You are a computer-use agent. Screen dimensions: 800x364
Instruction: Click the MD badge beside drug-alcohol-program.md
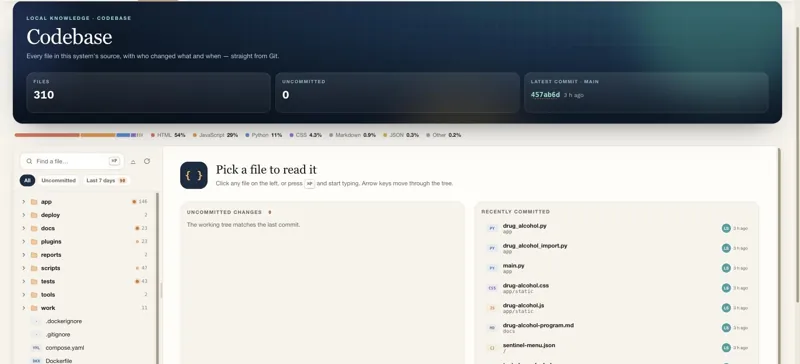click(492, 328)
